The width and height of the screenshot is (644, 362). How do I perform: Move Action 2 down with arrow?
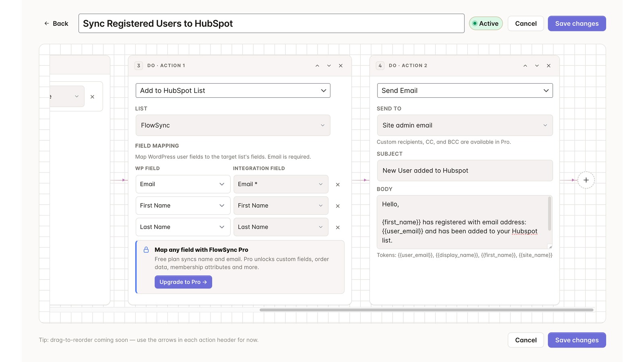coord(537,66)
